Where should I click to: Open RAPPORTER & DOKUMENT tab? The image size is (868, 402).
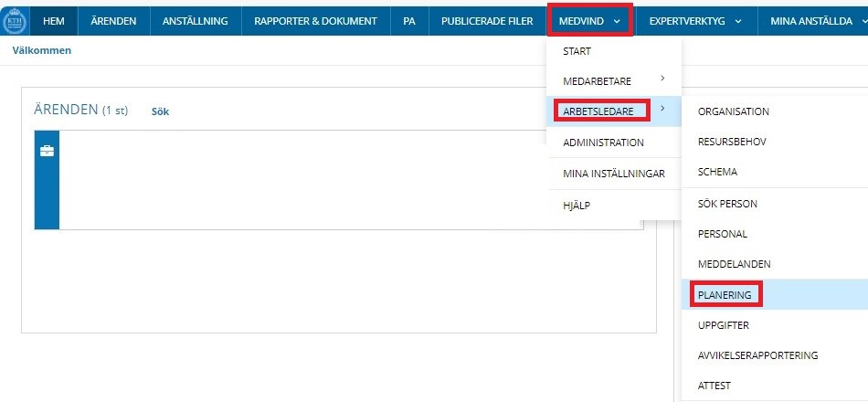click(315, 22)
